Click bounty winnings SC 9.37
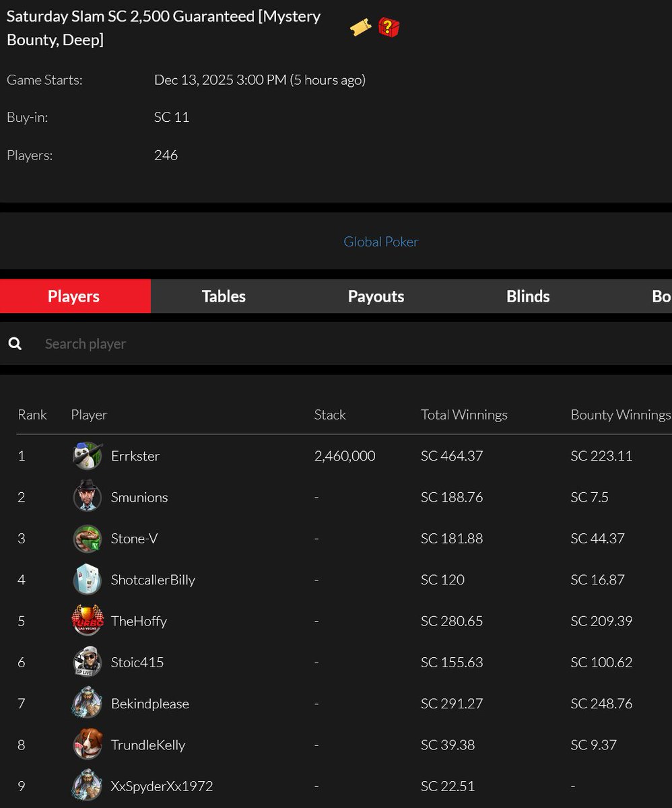 click(x=594, y=745)
